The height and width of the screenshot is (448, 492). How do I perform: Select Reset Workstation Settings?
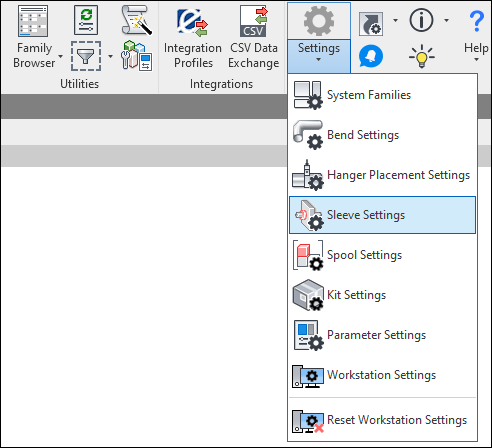click(x=382, y=420)
